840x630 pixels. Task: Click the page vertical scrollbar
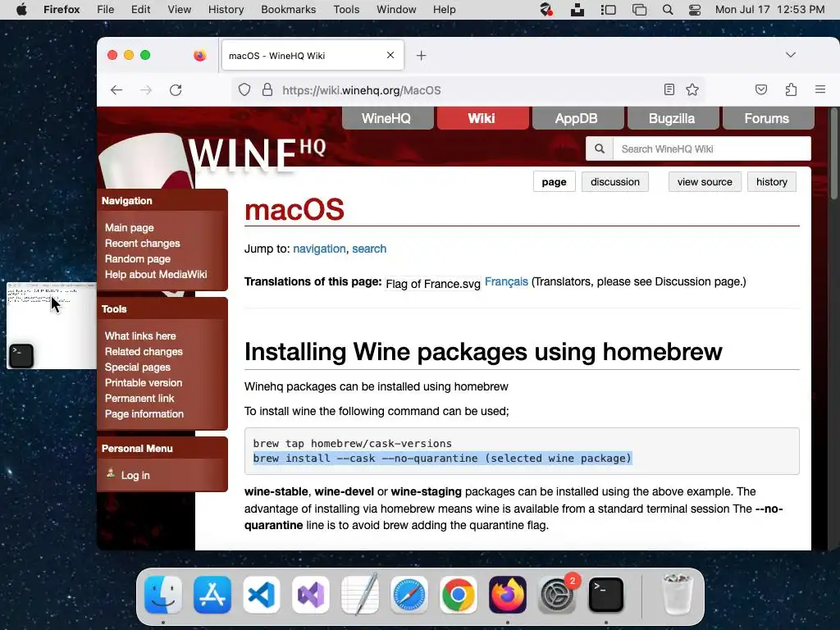pos(833,154)
